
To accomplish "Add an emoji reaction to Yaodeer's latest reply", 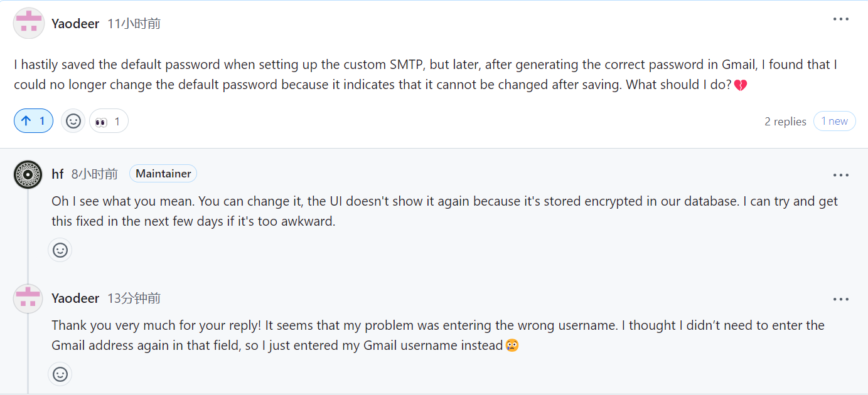I will pos(60,374).
